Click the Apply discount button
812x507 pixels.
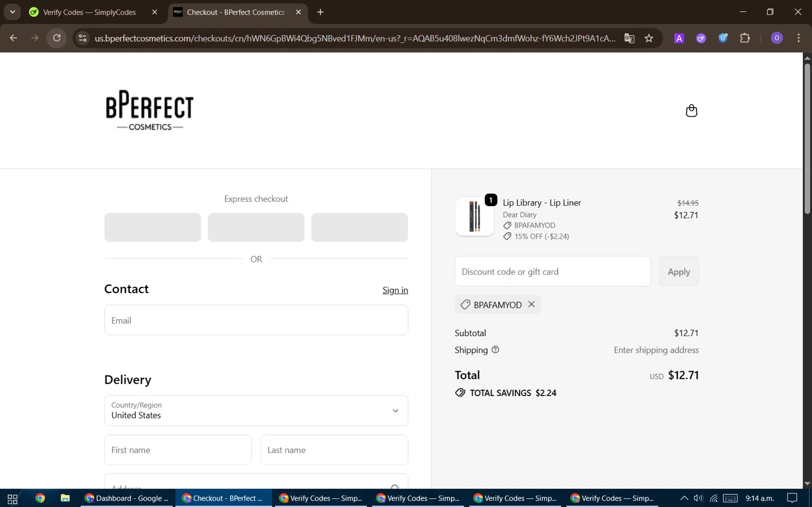(x=679, y=272)
